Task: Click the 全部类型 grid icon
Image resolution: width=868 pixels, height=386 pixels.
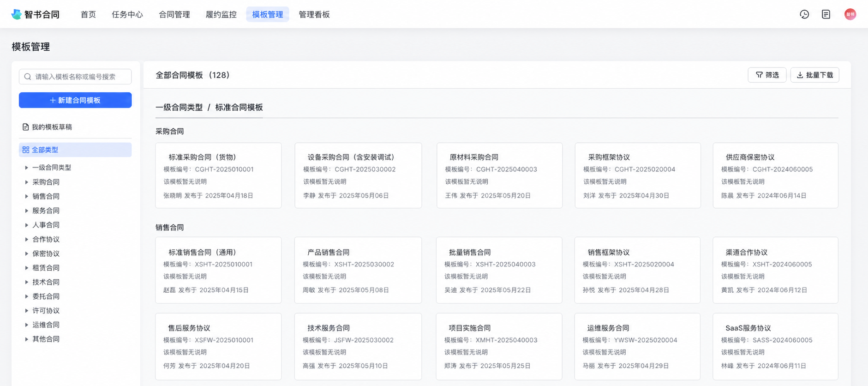Action: [26, 150]
